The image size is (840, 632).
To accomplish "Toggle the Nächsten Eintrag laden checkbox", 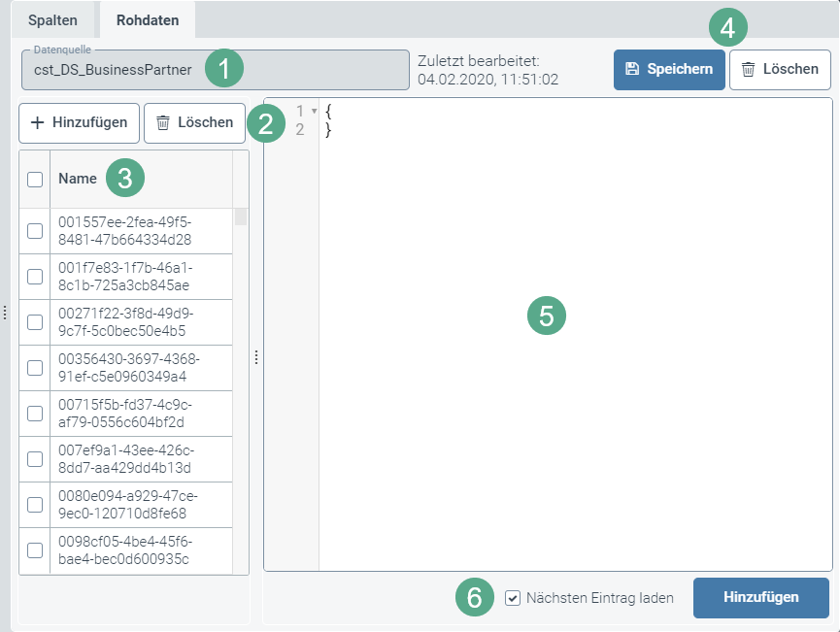I will click(513, 598).
